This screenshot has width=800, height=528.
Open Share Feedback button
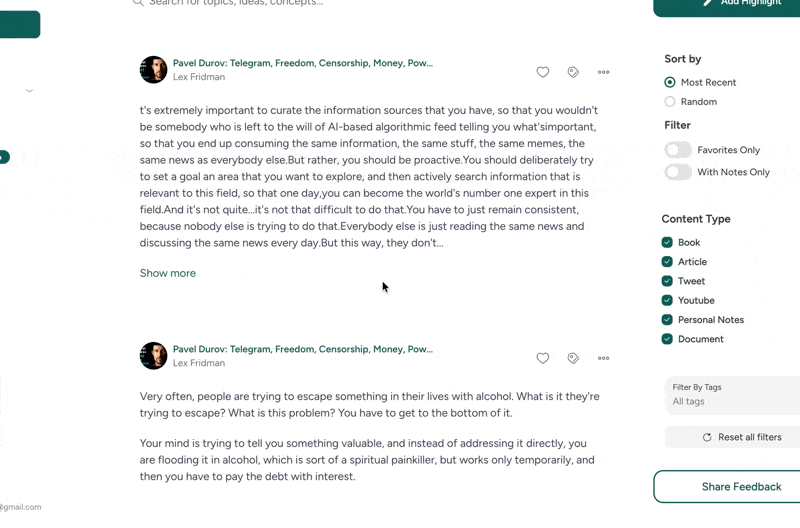(x=740, y=487)
